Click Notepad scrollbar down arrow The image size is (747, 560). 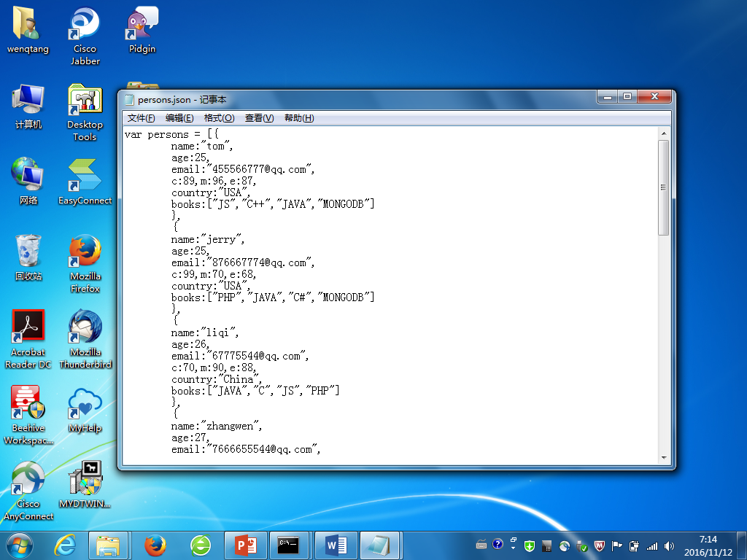(x=663, y=458)
